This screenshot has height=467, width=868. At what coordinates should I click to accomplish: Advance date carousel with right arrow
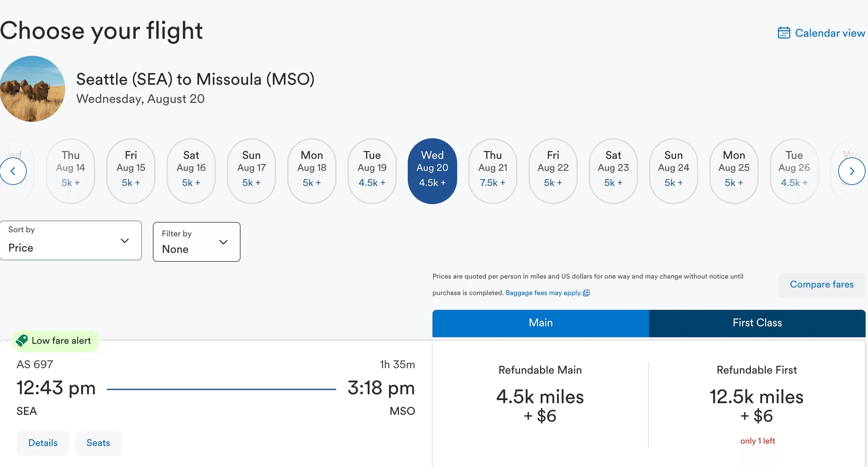[852, 171]
